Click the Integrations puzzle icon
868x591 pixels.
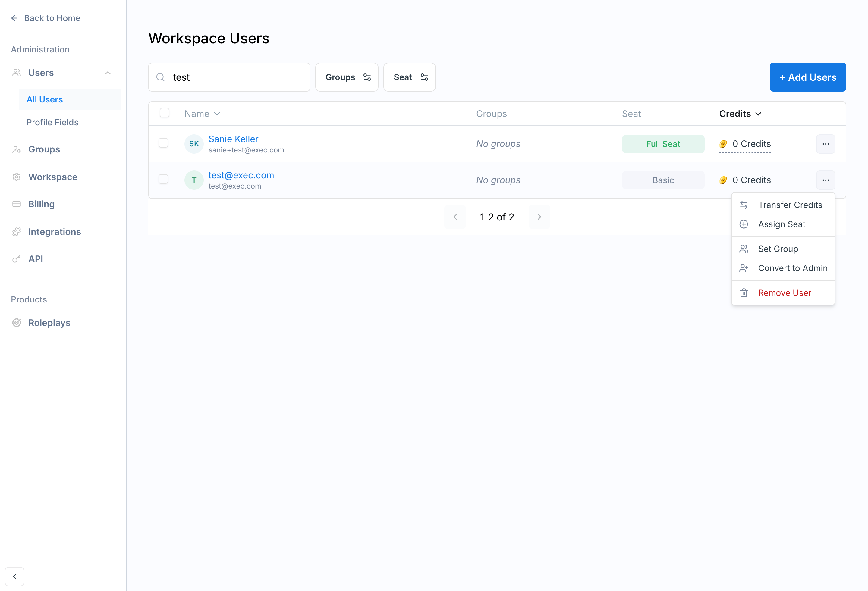click(x=17, y=231)
